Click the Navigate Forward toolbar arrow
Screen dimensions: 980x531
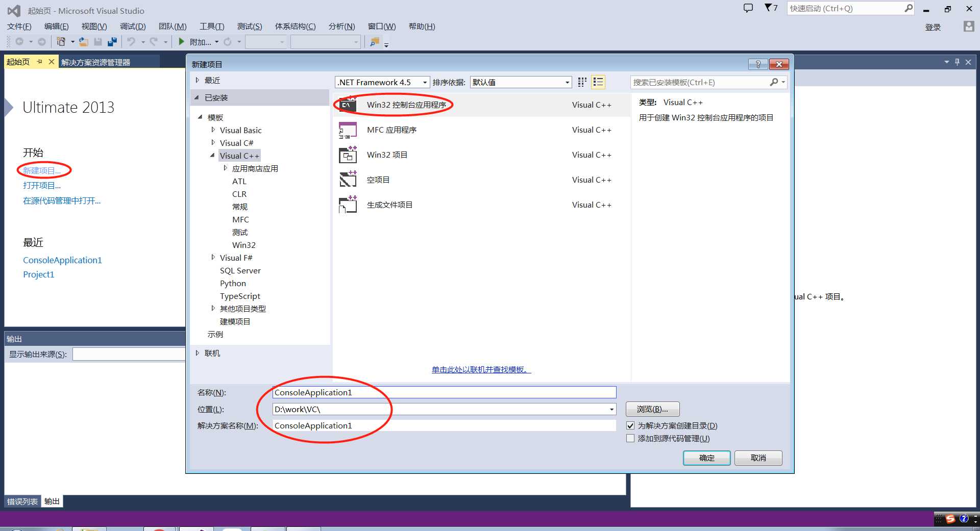click(x=42, y=42)
